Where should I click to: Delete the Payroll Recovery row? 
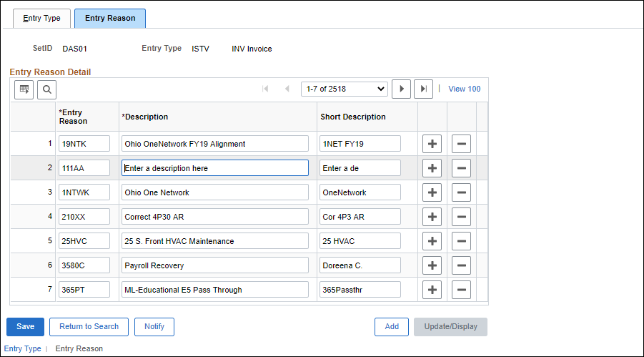point(461,265)
